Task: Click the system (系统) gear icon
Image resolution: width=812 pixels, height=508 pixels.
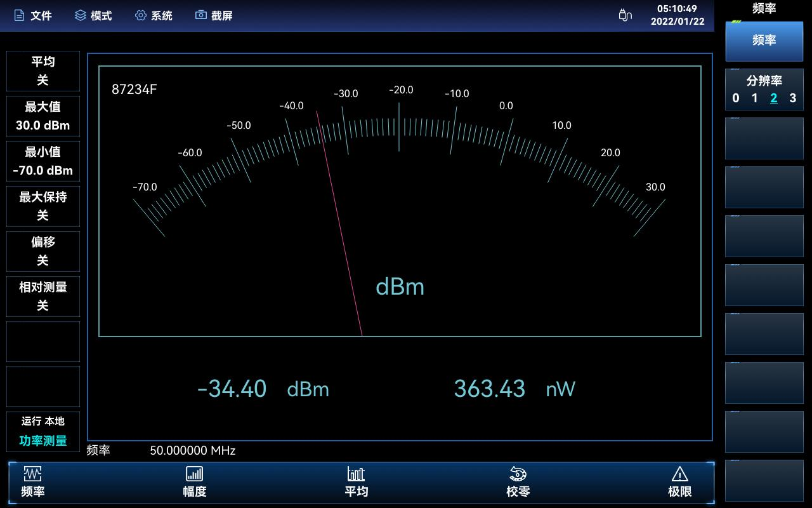Action: (140, 15)
